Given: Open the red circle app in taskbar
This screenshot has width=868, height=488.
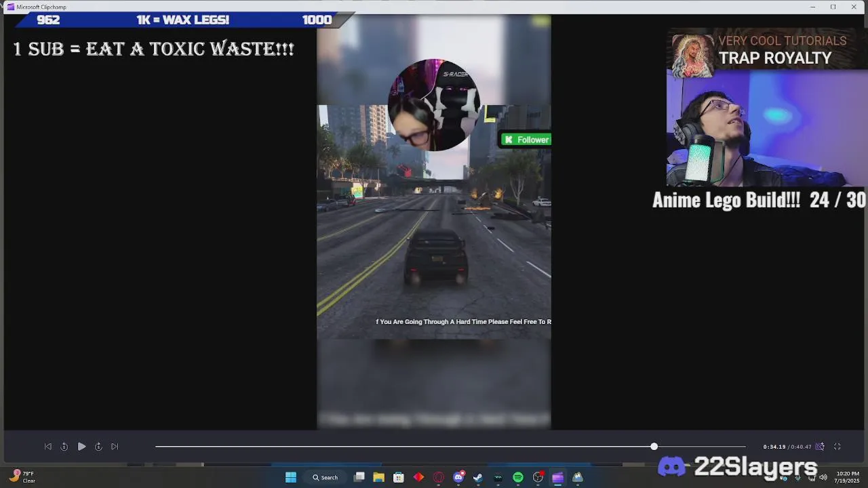Looking at the screenshot, I should 439,477.
